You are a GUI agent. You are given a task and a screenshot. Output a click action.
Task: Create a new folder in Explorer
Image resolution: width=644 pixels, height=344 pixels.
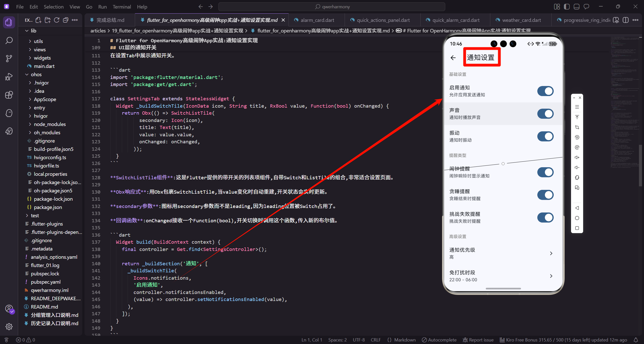coord(47,20)
